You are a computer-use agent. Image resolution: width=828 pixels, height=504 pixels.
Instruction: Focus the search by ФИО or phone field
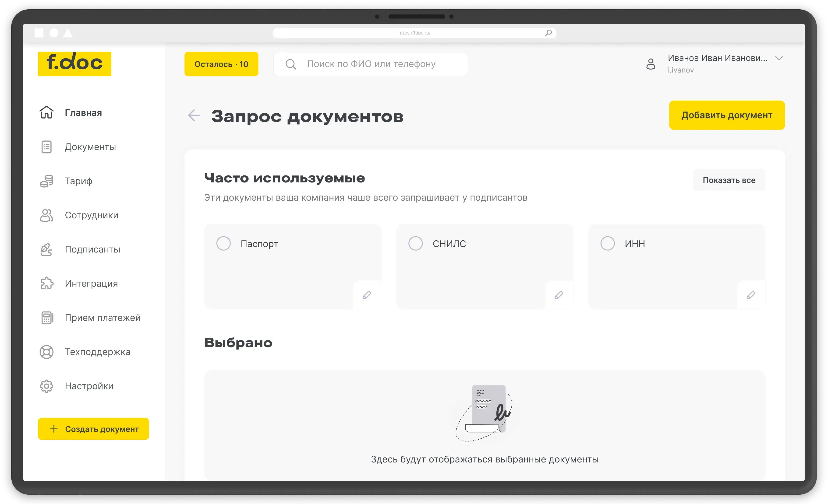pyautogui.click(x=371, y=64)
